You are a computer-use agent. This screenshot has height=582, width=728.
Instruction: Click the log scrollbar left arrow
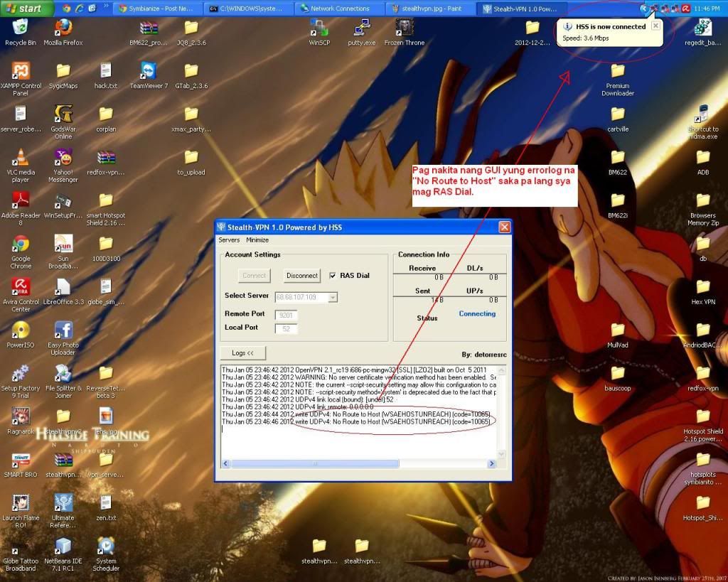coord(225,463)
